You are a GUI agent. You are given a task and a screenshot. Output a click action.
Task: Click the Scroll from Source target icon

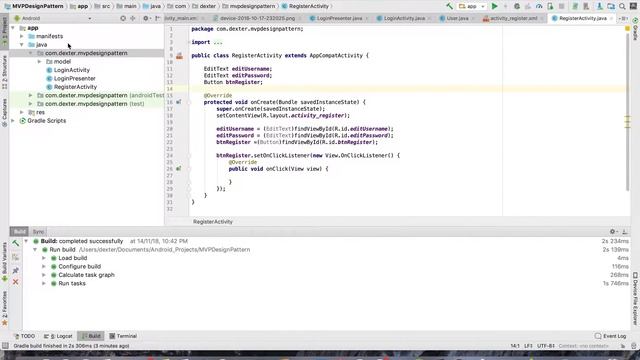123,18
